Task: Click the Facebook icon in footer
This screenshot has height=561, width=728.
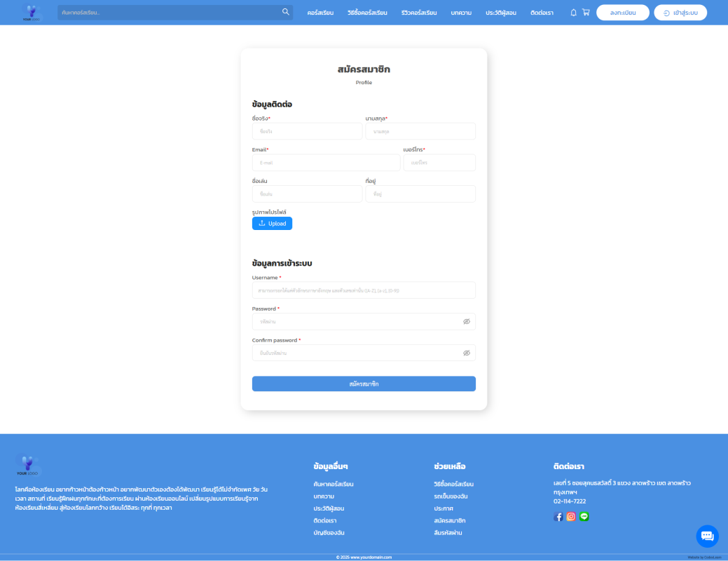Action: [558, 517]
